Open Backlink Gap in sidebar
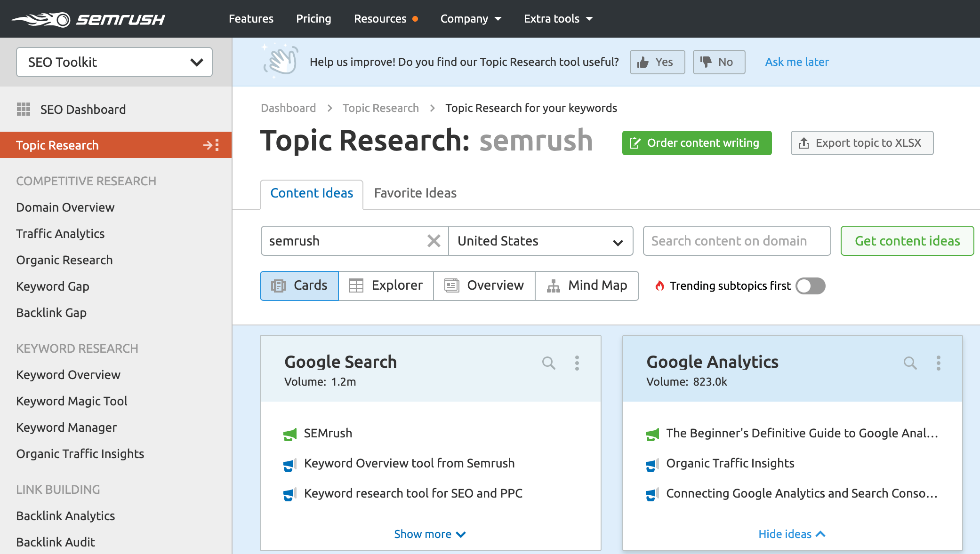This screenshot has height=554, width=980. point(51,313)
